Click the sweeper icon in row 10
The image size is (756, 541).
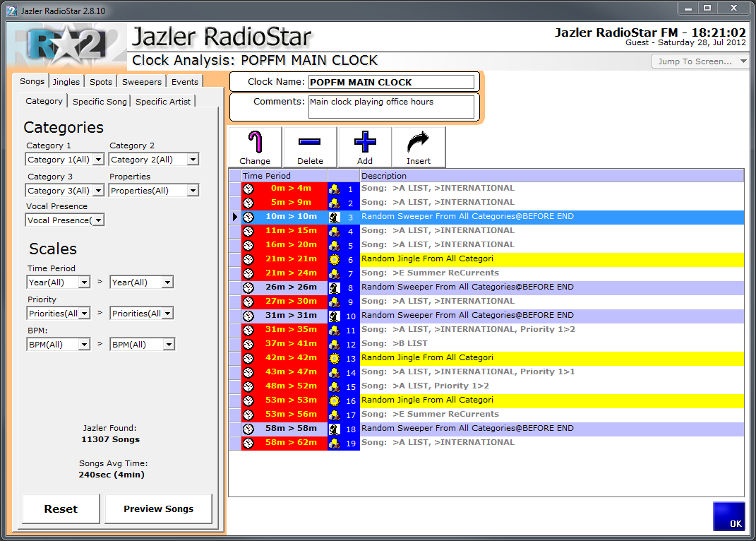(x=334, y=316)
